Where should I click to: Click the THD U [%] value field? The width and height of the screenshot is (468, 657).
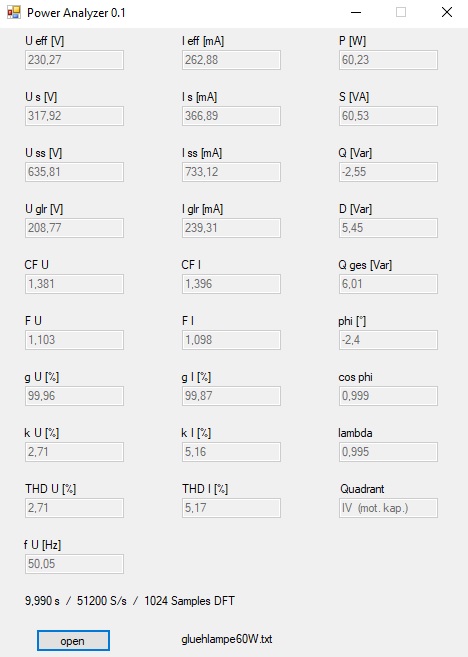[x=74, y=508]
